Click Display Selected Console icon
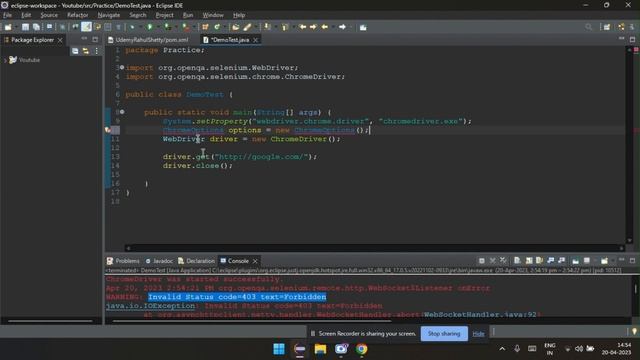This screenshot has height=360, width=640. pyautogui.click(x=587, y=260)
